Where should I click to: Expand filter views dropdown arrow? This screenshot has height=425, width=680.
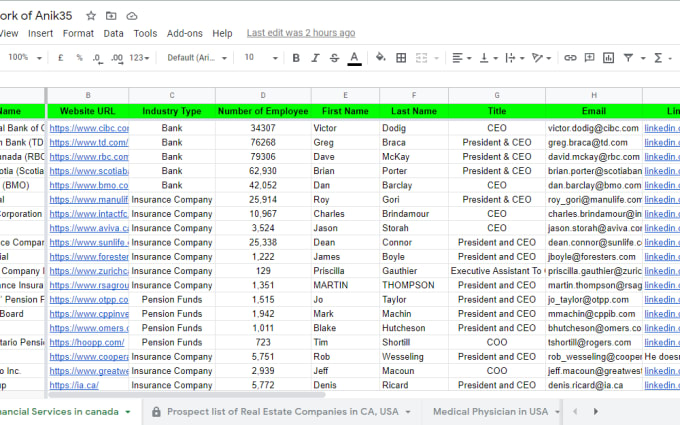point(643,58)
